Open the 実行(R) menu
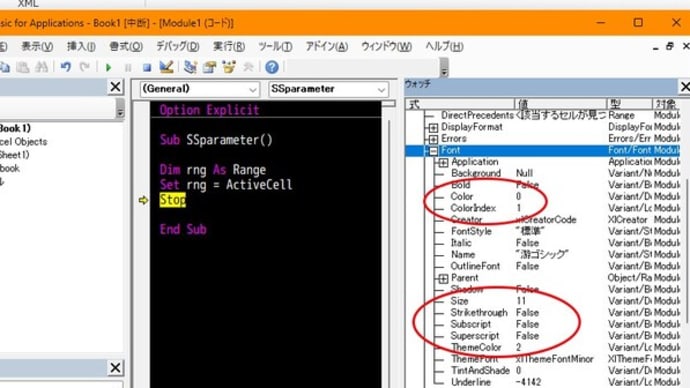 point(229,46)
